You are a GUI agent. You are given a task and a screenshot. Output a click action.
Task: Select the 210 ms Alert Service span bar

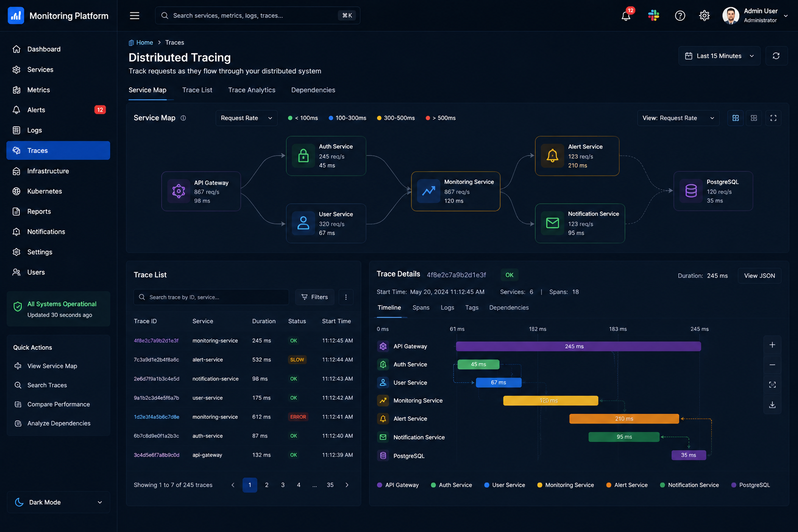click(x=624, y=419)
